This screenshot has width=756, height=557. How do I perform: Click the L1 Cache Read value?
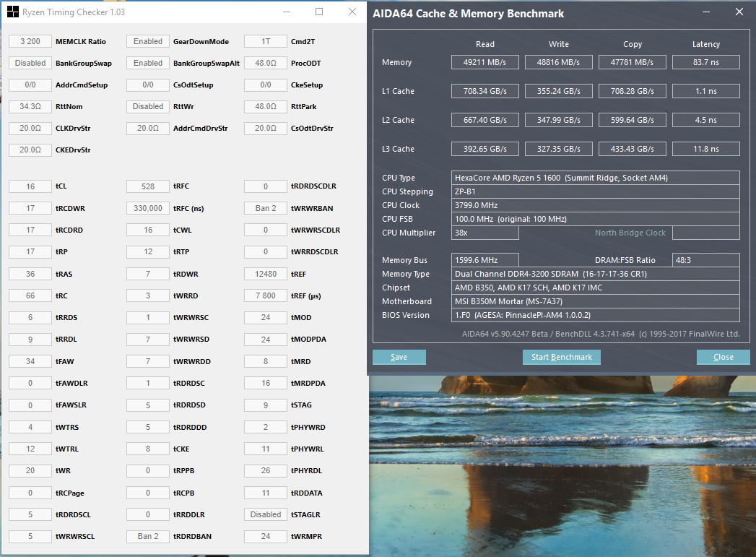[x=485, y=91]
